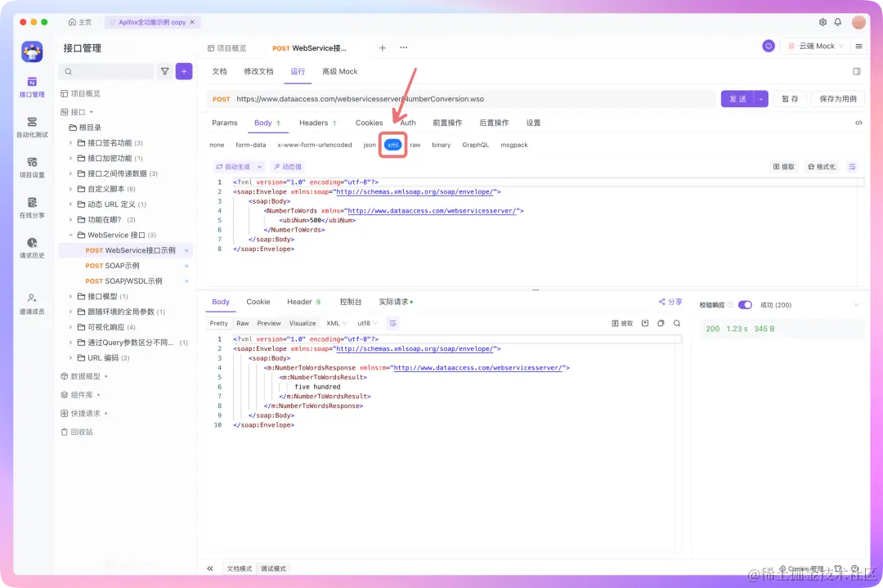The width and height of the screenshot is (883, 588).
Task: Open the tab more-options ellipsis
Action: pyautogui.click(x=404, y=48)
